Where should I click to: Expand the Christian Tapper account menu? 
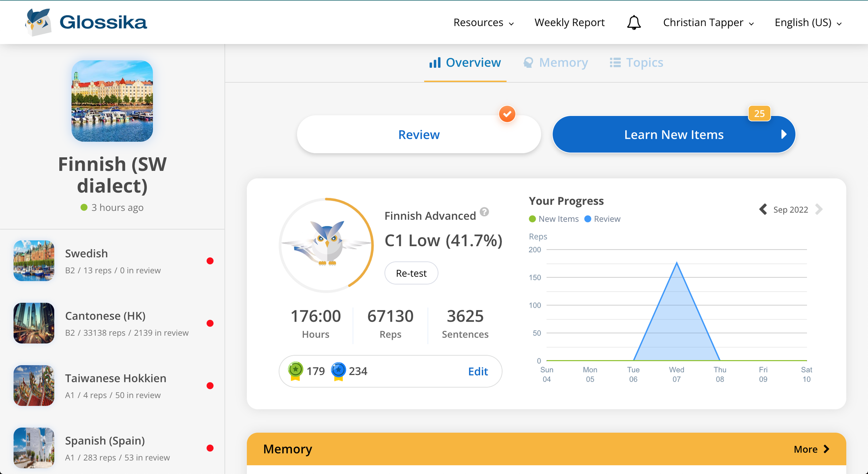(708, 22)
